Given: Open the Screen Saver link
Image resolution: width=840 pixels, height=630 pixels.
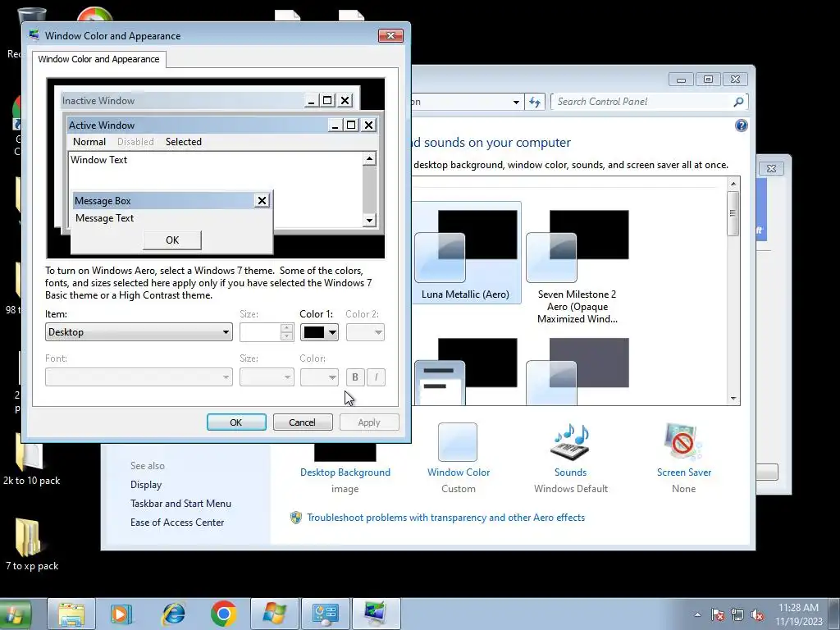Looking at the screenshot, I should 684,472.
